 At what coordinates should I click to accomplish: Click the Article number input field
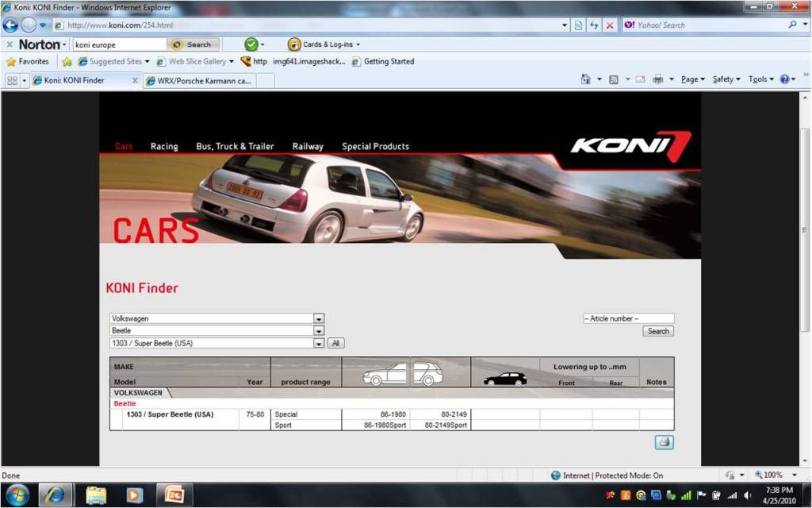(628, 318)
